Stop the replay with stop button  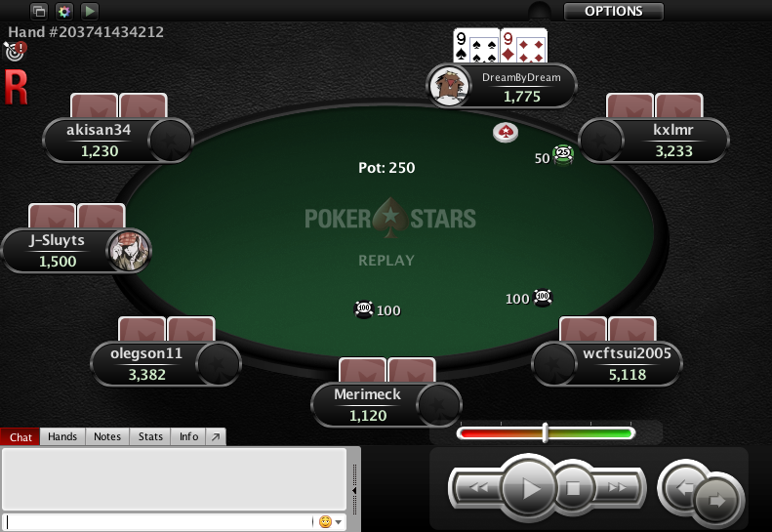(573, 488)
